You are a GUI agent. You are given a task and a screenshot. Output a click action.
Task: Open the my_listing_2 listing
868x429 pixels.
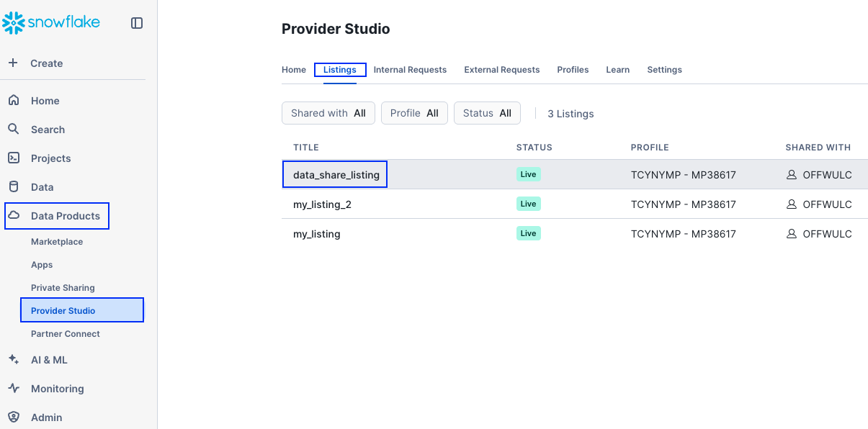pos(322,204)
